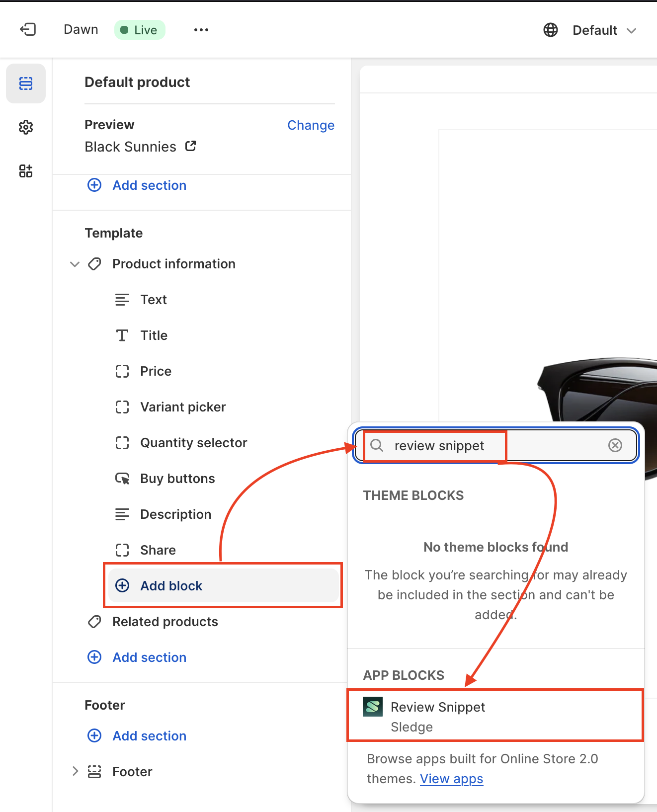Open the View apps link

coord(451,779)
